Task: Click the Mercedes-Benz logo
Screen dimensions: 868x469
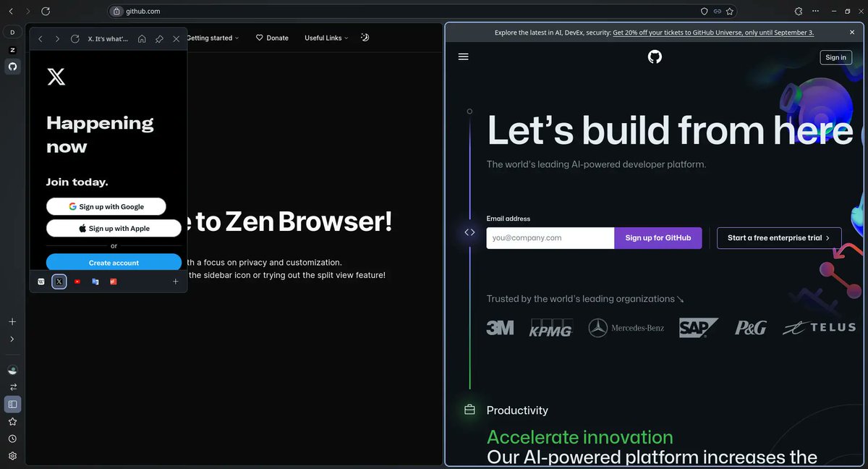Action: [x=626, y=328]
